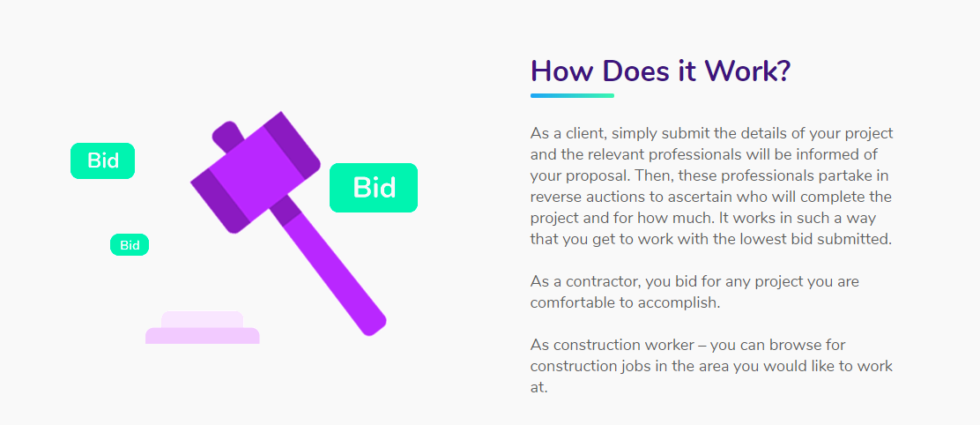The height and width of the screenshot is (425, 980).
Task: Click the 'As a contractor' paragraph
Action: [x=695, y=292]
